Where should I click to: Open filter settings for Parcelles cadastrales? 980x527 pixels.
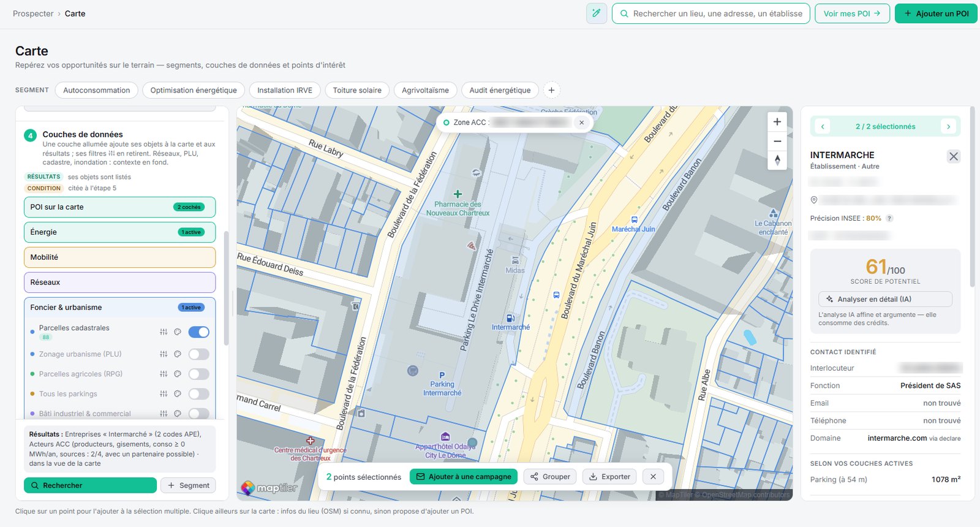point(164,332)
